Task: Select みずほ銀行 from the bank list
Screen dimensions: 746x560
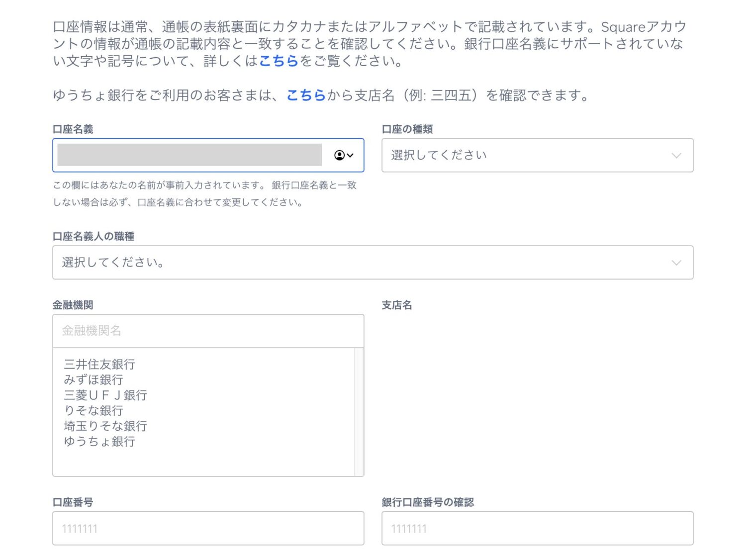Action: tap(94, 379)
